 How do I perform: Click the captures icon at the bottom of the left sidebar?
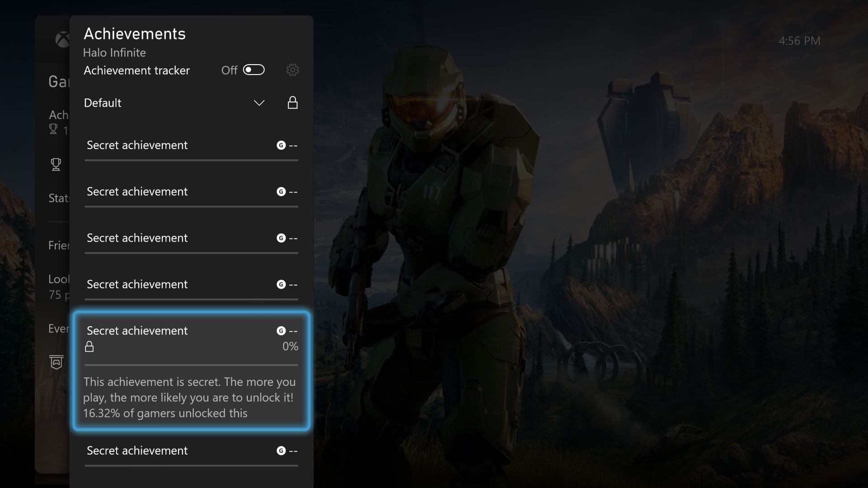coord(56,363)
